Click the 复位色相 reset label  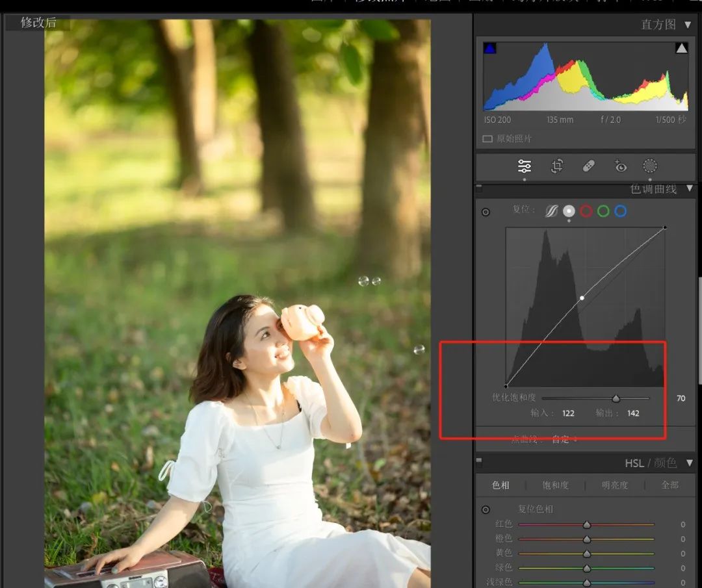point(536,509)
